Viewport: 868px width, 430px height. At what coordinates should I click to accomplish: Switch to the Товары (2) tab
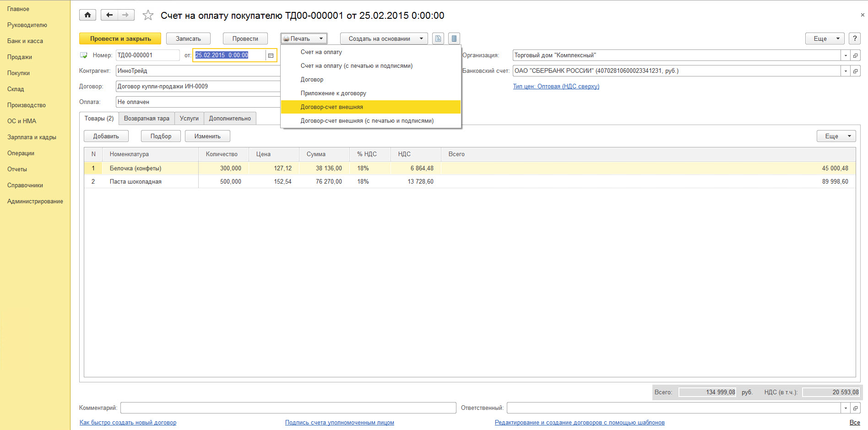click(x=99, y=119)
